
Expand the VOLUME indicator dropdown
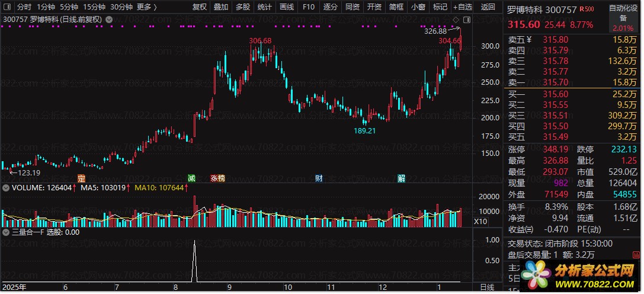[x=6, y=188]
